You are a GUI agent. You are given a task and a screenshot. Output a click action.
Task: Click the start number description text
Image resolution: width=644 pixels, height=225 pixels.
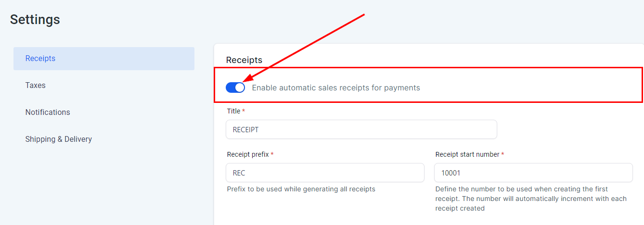(x=530, y=199)
